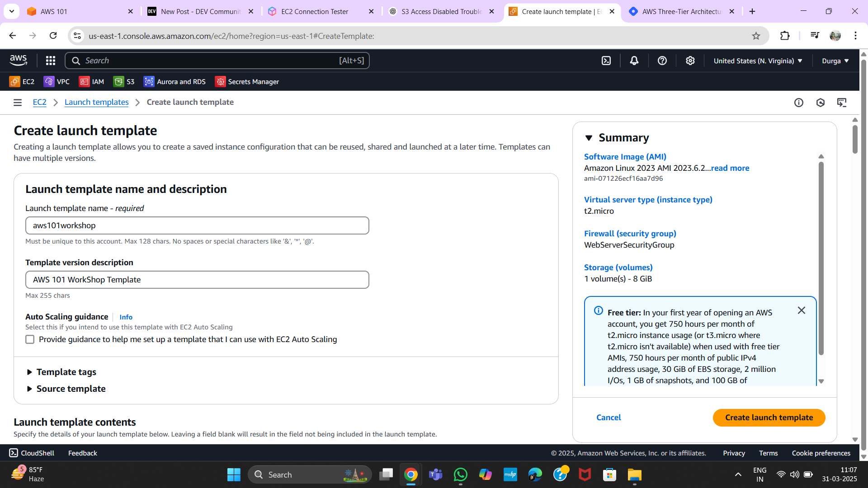Screen dimensions: 868x488
Task: Open the Windows Start menu
Action: 234,474
